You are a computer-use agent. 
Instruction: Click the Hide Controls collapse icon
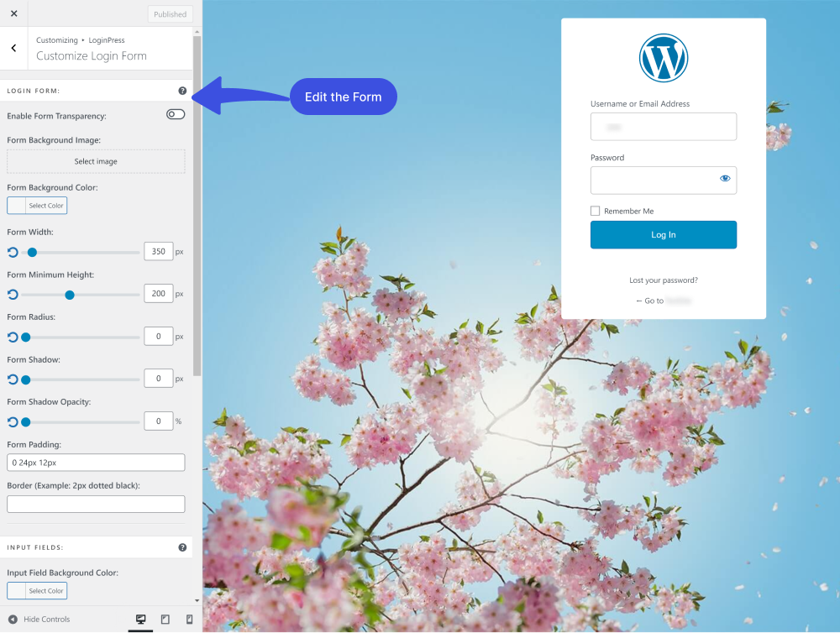tap(13, 619)
